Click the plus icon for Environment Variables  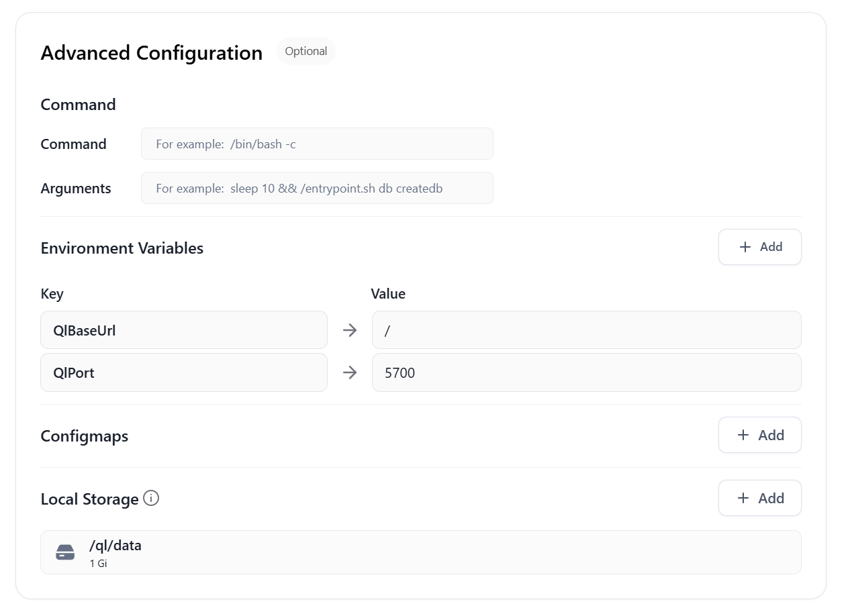tap(745, 247)
